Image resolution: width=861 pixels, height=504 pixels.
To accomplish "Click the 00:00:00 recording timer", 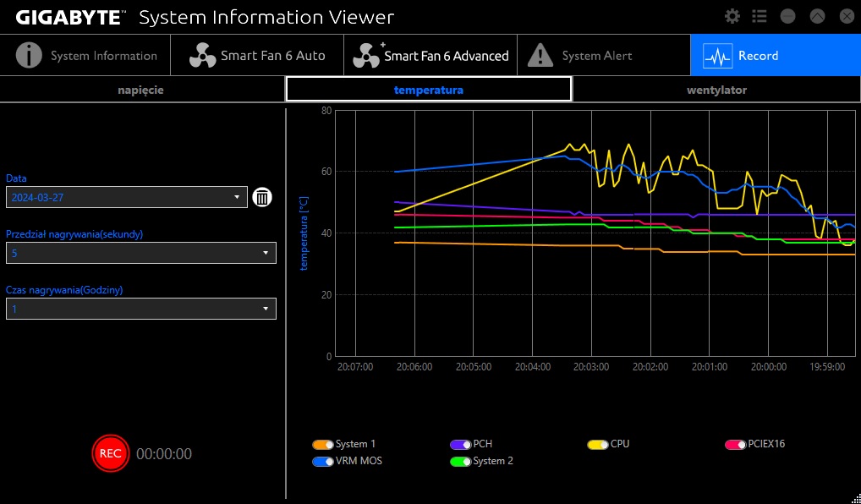I will pos(164,454).
